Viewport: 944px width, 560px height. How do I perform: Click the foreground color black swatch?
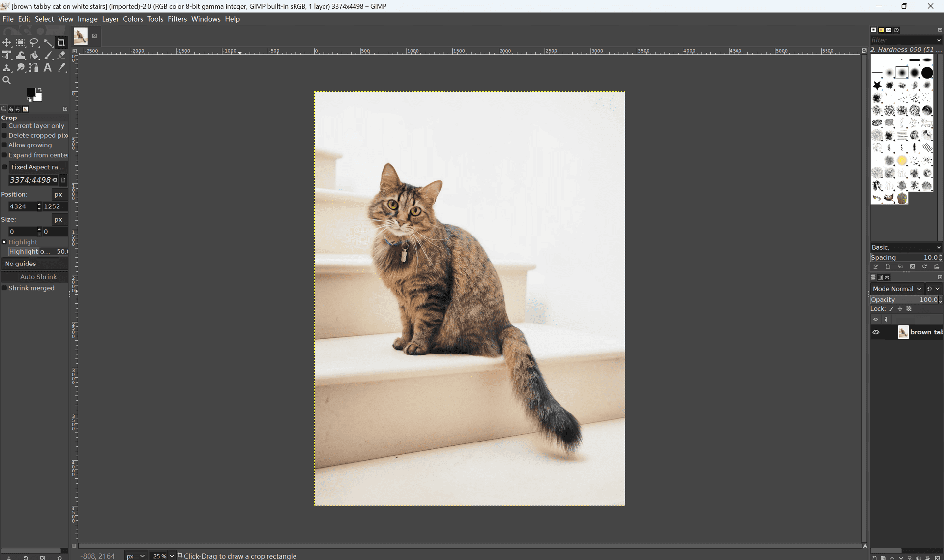pyautogui.click(x=31, y=92)
